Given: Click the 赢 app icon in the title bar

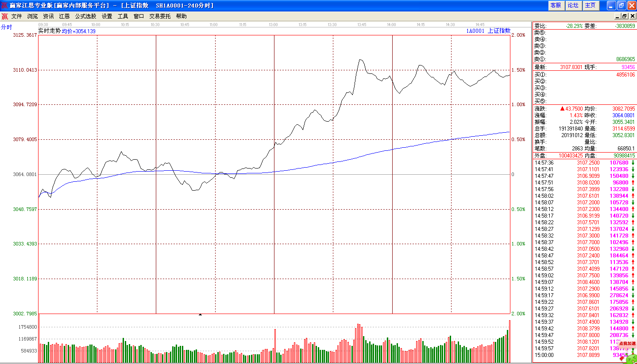Looking at the screenshot, I should (4, 5).
